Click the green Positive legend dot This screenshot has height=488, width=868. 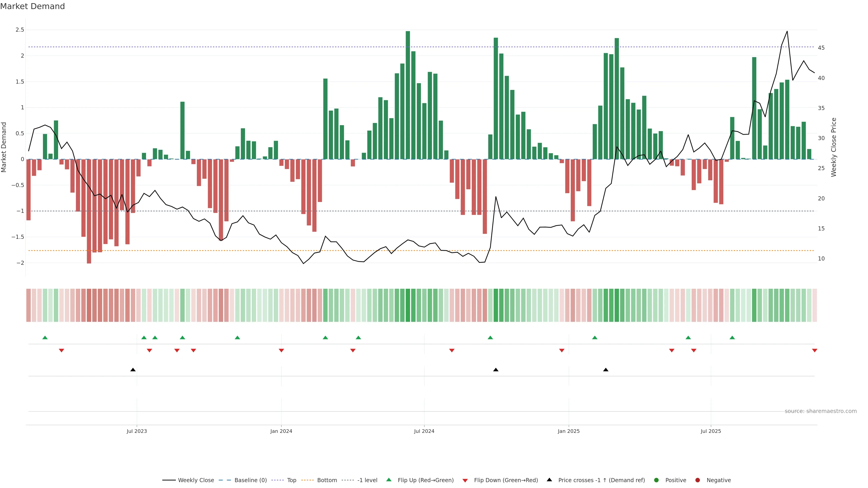point(656,480)
